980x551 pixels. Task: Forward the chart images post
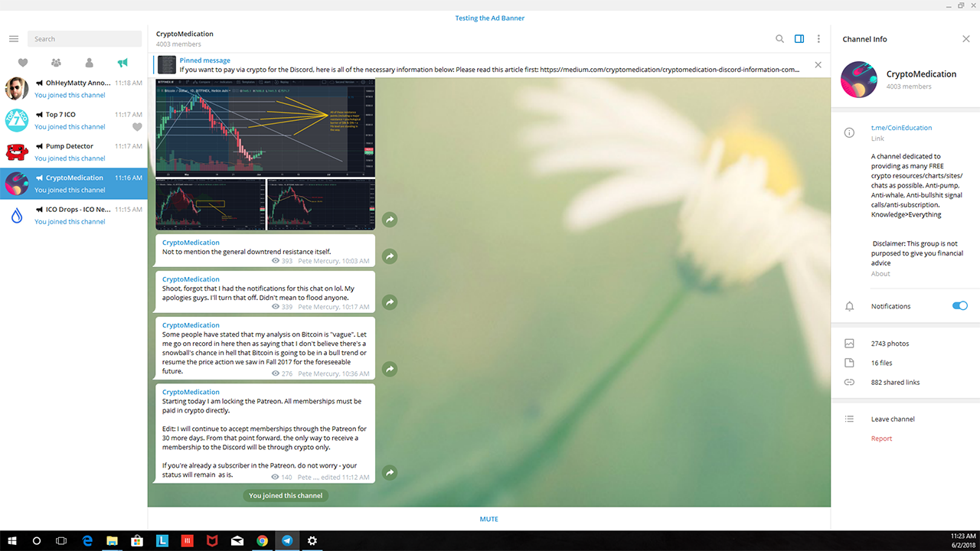[390, 220]
